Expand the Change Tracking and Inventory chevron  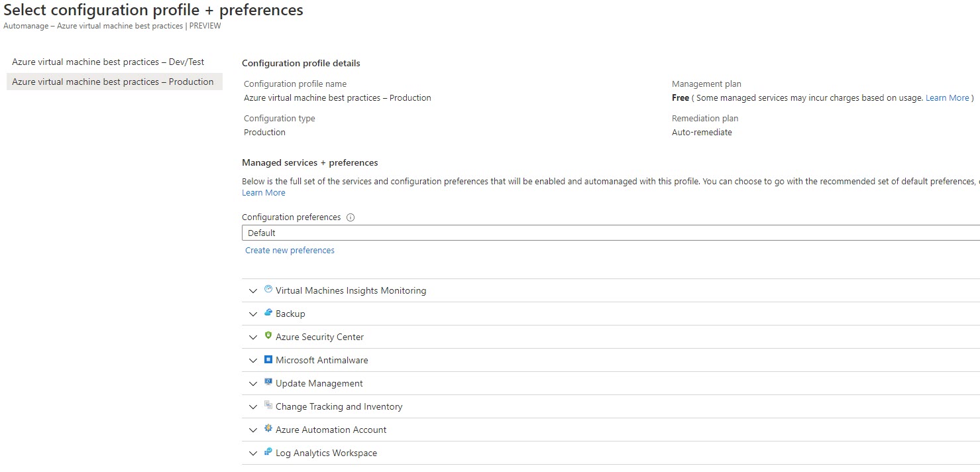[x=252, y=407]
